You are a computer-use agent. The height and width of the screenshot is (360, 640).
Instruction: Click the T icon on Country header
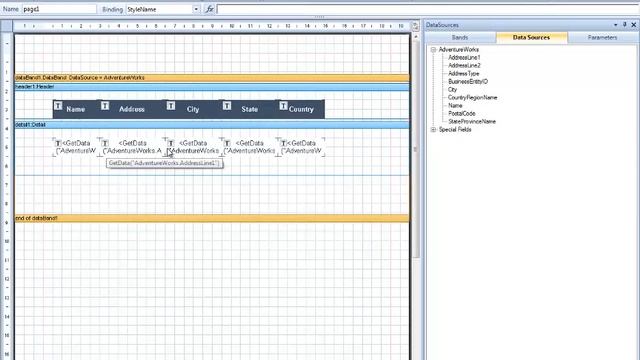(x=283, y=106)
